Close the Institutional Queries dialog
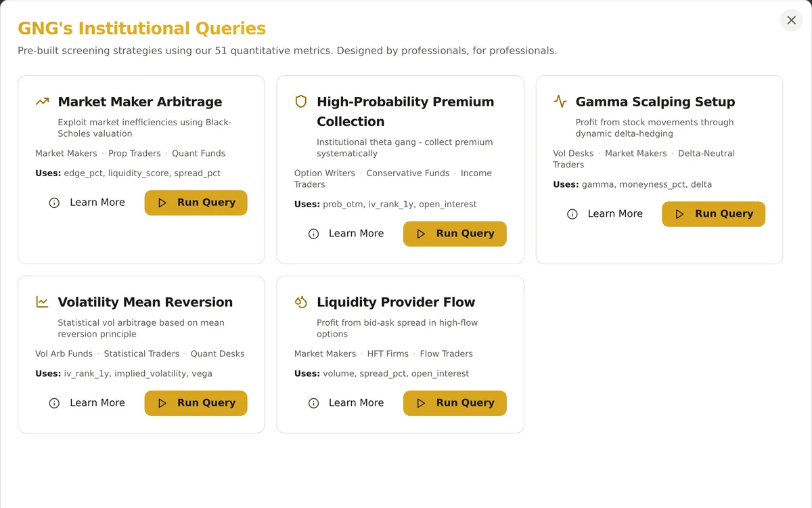The height and width of the screenshot is (508, 812). click(791, 20)
